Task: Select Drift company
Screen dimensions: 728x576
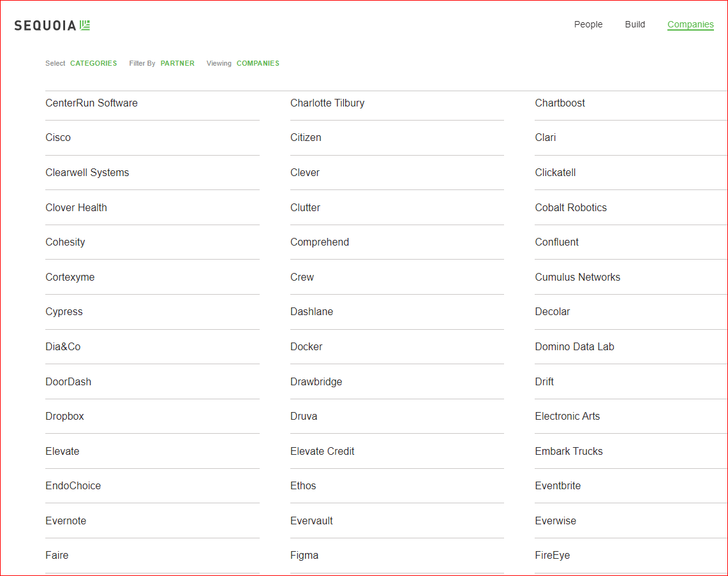Action: tap(544, 381)
